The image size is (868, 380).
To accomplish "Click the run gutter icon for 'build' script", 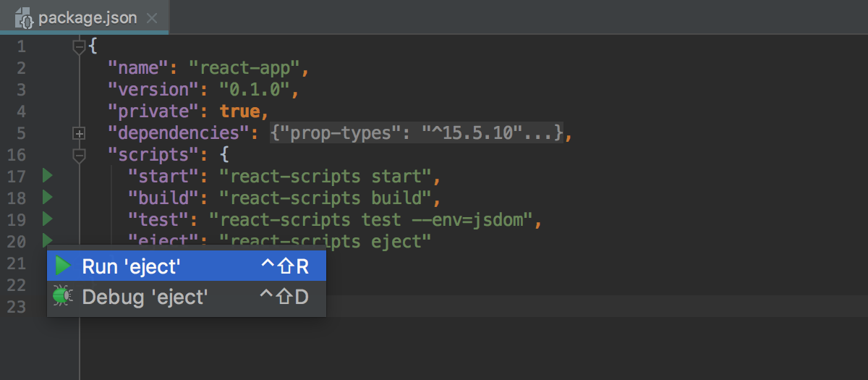I will click(47, 197).
